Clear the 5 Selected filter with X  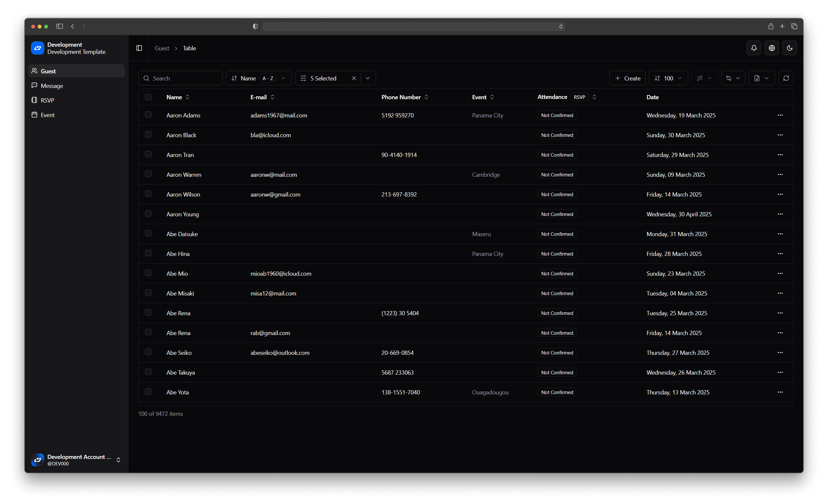(x=354, y=78)
